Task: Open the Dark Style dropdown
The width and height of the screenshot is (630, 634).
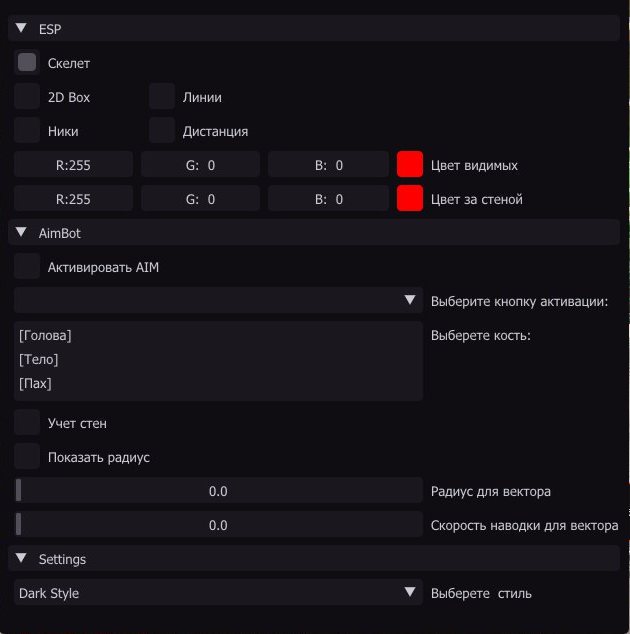Action: point(218,593)
